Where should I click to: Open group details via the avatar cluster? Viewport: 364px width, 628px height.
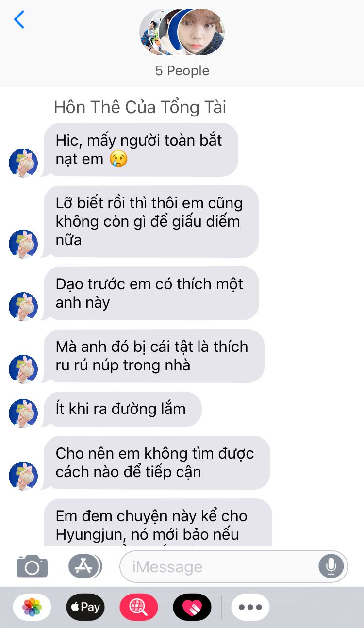182,32
